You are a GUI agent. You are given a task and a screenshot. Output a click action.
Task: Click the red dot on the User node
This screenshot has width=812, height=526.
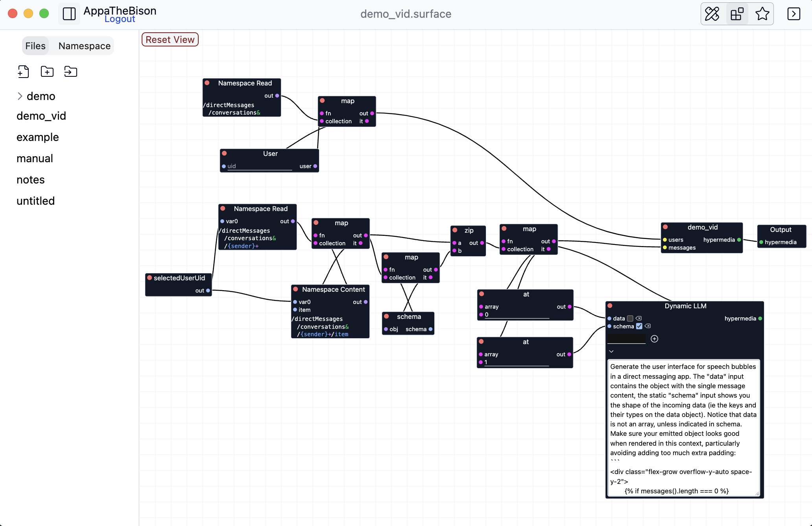[x=224, y=153]
